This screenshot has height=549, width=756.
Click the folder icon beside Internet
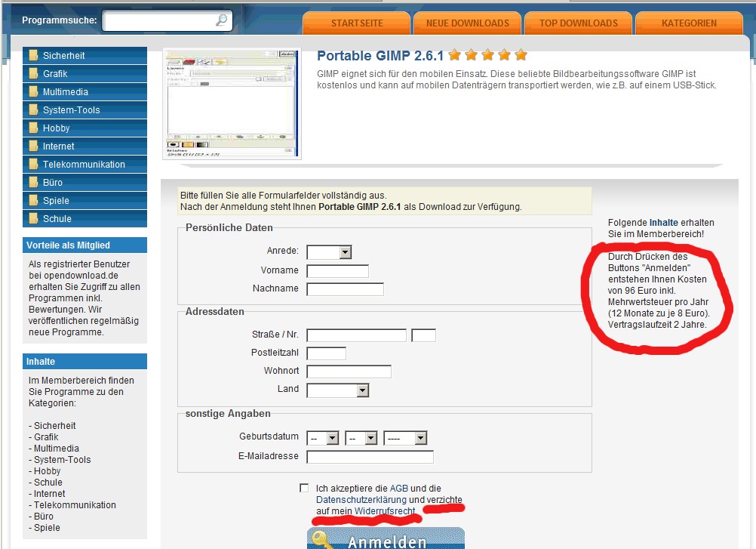tap(33, 146)
